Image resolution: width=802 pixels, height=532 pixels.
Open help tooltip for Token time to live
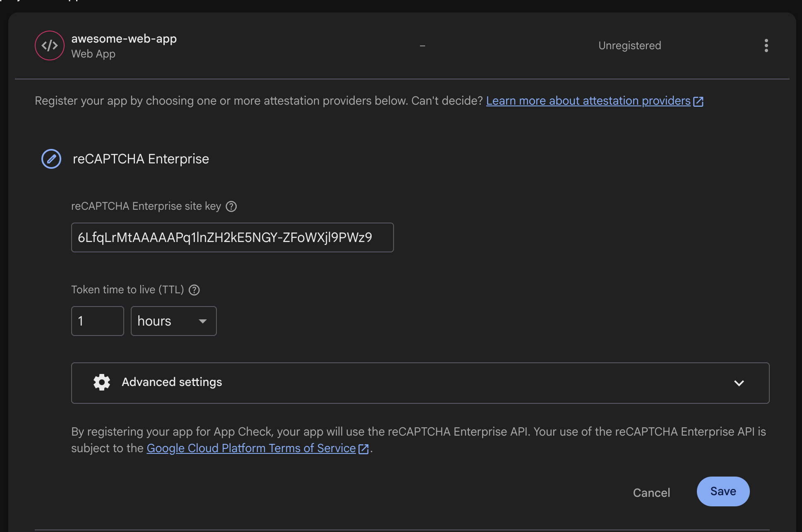(194, 290)
